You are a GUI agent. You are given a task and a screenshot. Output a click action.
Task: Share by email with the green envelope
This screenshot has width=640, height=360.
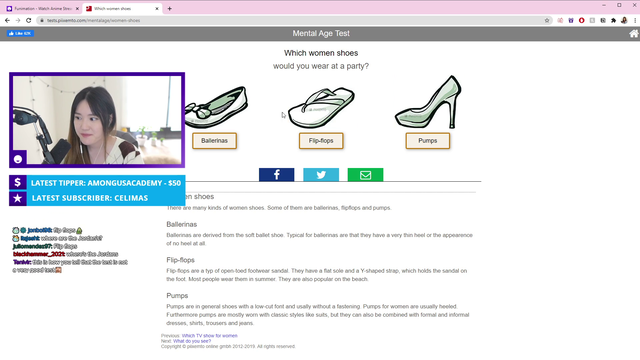[365, 175]
